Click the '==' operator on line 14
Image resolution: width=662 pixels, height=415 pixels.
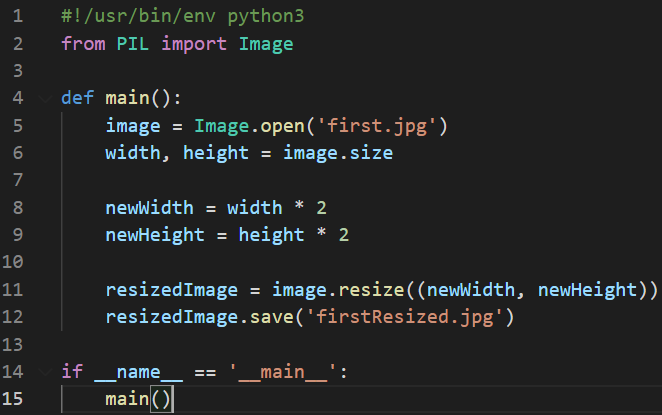pos(205,373)
